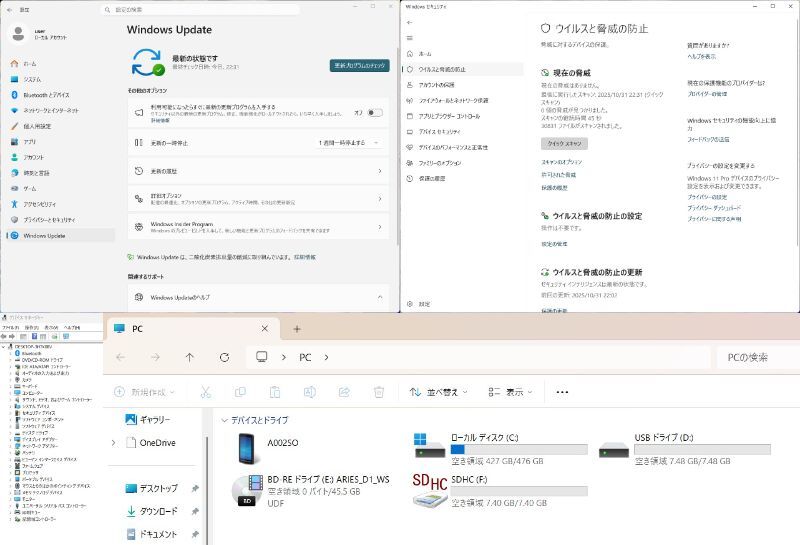This screenshot has height=545, width=800.
Task: Click Explorer's forward arrow
Action: 155,357
